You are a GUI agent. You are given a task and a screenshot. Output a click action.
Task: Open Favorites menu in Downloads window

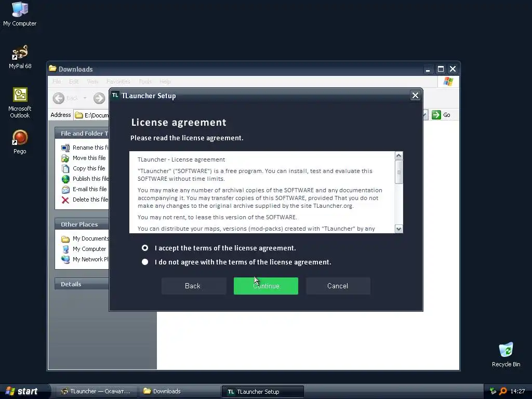coord(118,82)
